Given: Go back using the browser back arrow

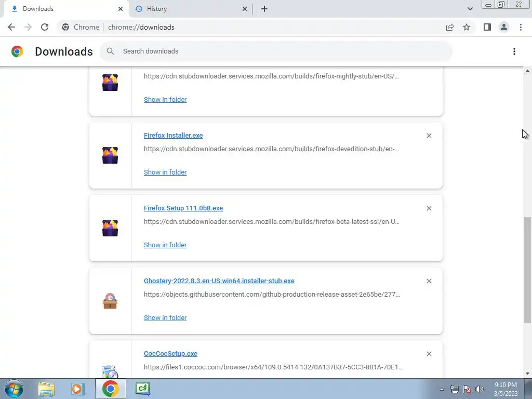Looking at the screenshot, I should coord(11,27).
